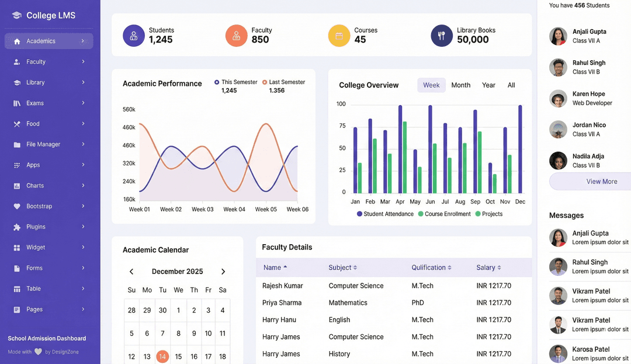Go to next month in calendar
The width and height of the screenshot is (631, 364).
point(223,272)
